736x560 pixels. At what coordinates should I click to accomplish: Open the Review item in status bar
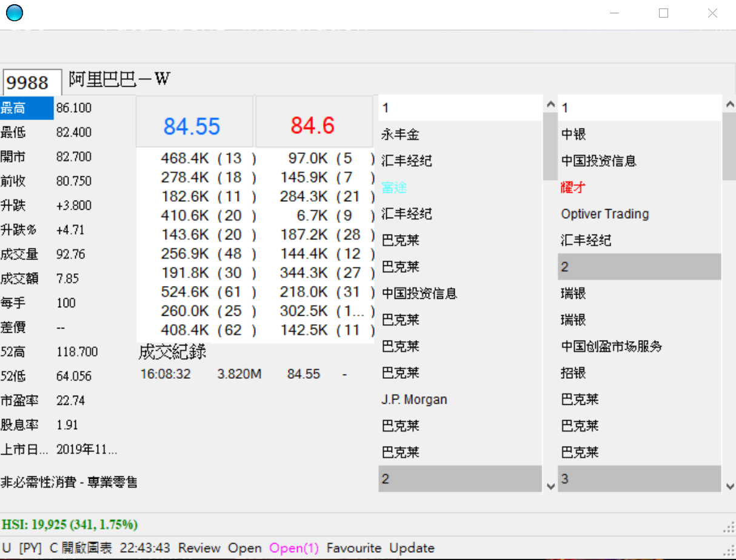[x=199, y=548]
